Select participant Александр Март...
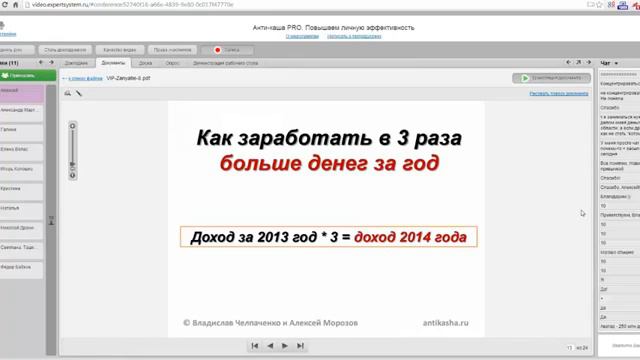 pos(22,113)
